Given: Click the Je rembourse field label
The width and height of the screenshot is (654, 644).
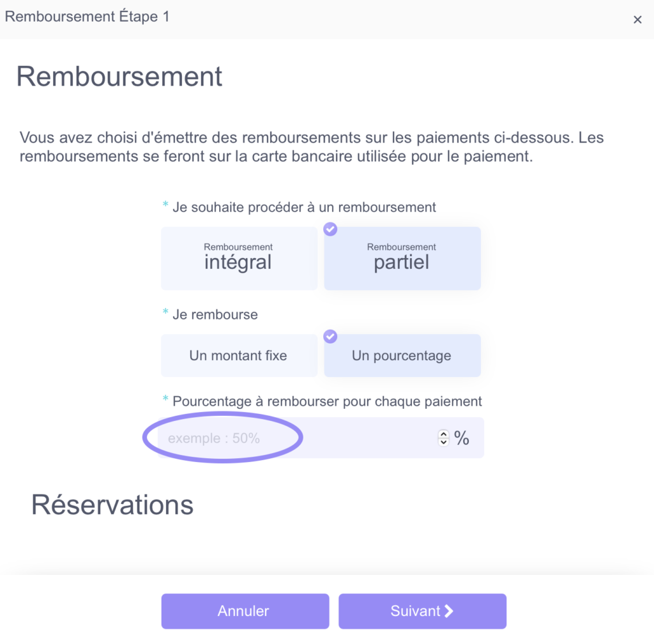Looking at the screenshot, I should 215,314.
